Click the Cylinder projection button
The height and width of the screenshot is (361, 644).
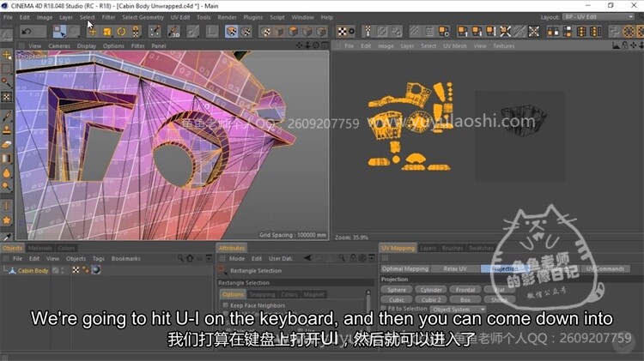point(431,290)
